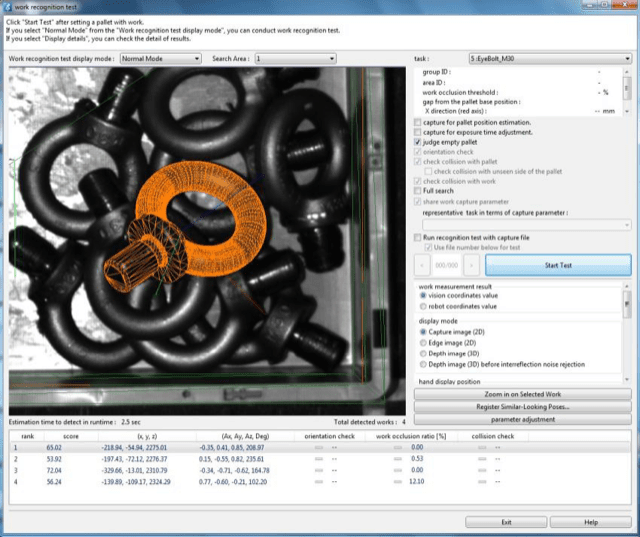Viewport: 640px width, 537px height.
Task: Click the orientation check column header
Action: click(x=329, y=436)
